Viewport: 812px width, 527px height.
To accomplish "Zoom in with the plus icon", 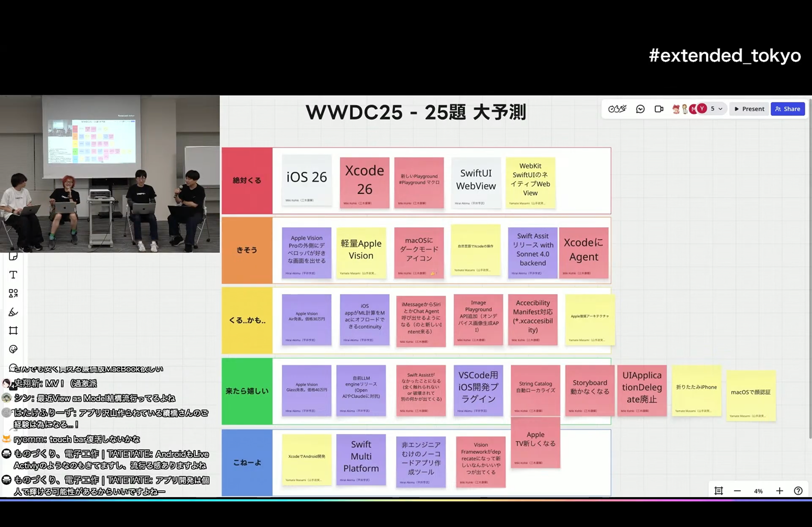I will point(780,490).
